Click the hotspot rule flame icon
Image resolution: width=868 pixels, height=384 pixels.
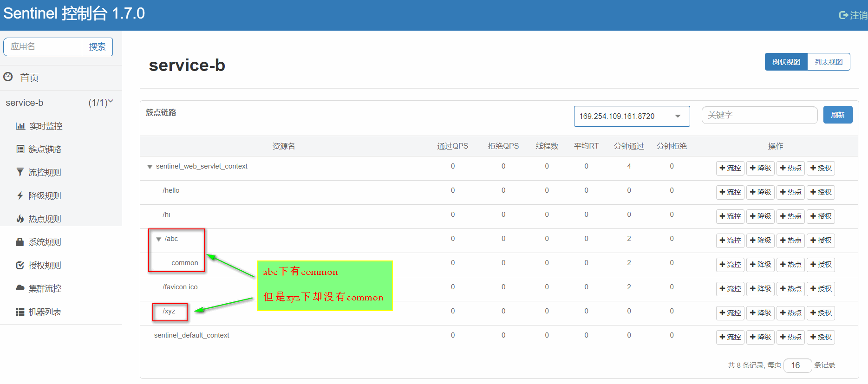(x=20, y=219)
